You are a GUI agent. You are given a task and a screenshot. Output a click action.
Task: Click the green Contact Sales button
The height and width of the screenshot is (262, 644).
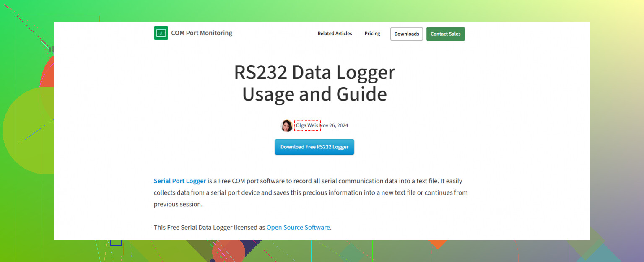coord(445,34)
